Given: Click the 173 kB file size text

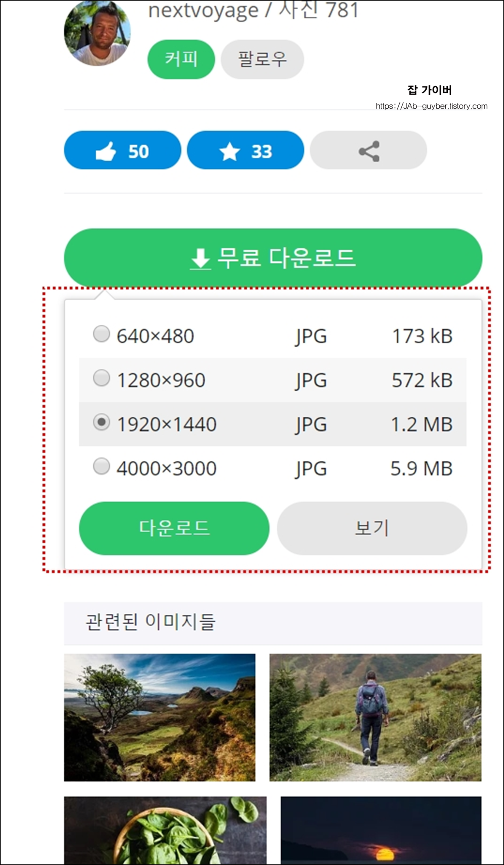Looking at the screenshot, I should [x=422, y=336].
